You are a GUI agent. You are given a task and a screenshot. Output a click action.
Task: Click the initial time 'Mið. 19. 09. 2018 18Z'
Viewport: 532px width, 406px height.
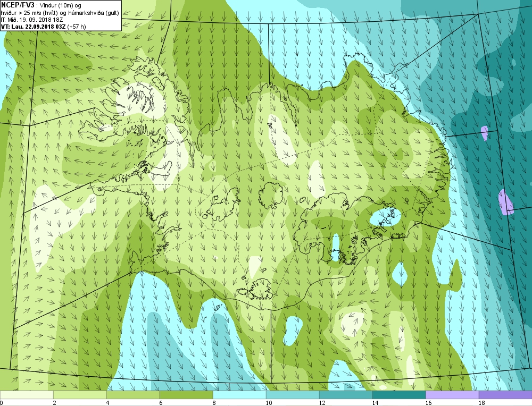pyautogui.click(x=35, y=20)
